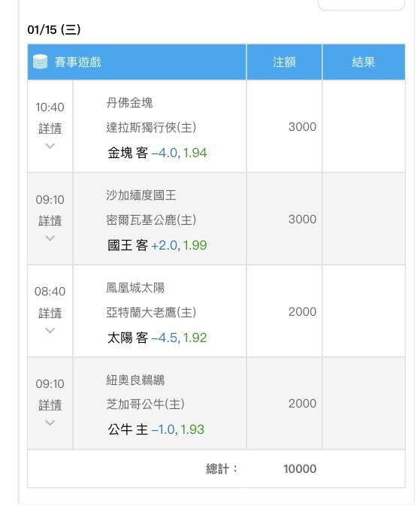The image size is (420, 512).
Task: Click the 結果 column header
Action: [x=364, y=62]
